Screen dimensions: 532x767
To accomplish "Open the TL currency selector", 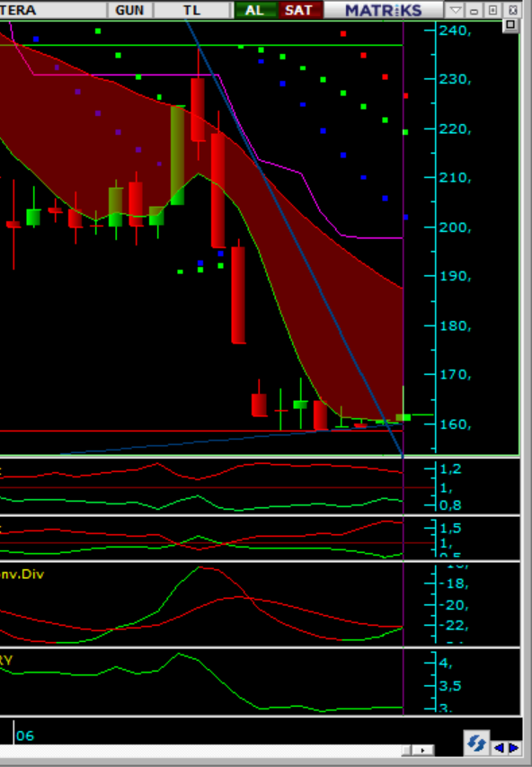I will point(191,10).
